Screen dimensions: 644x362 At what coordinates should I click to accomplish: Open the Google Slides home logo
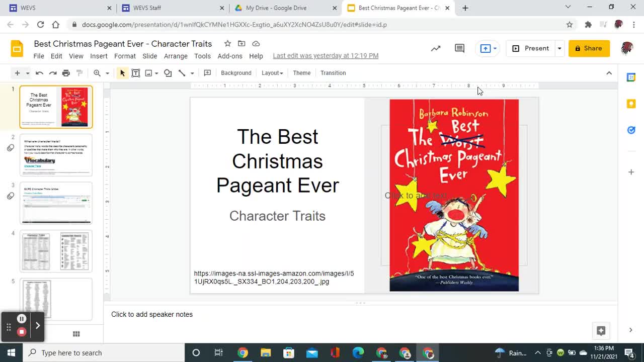(17, 49)
